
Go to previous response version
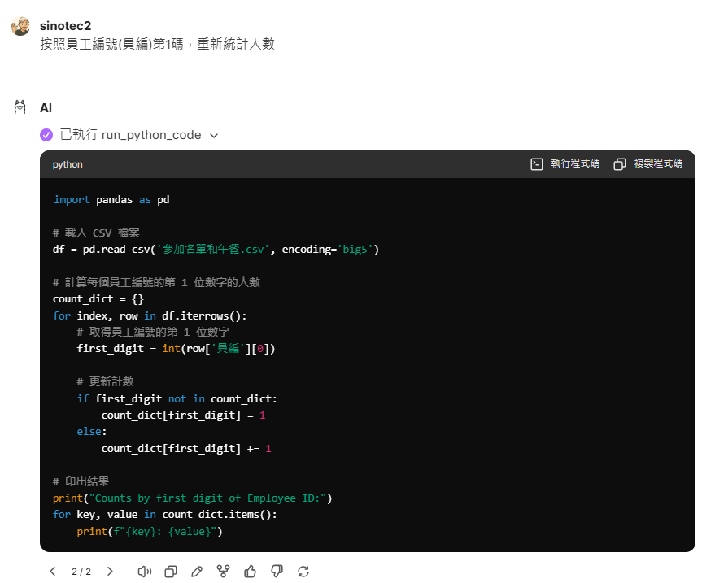click(53, 572)
